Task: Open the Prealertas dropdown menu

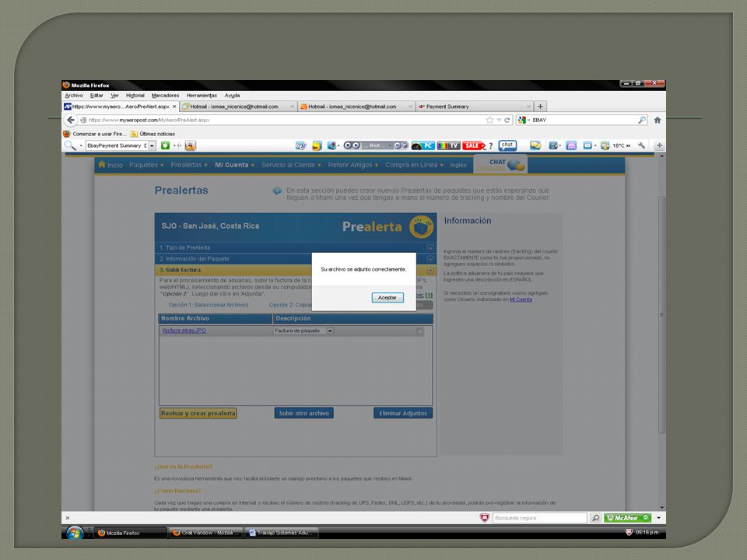Action: click(x=189, y=165)
